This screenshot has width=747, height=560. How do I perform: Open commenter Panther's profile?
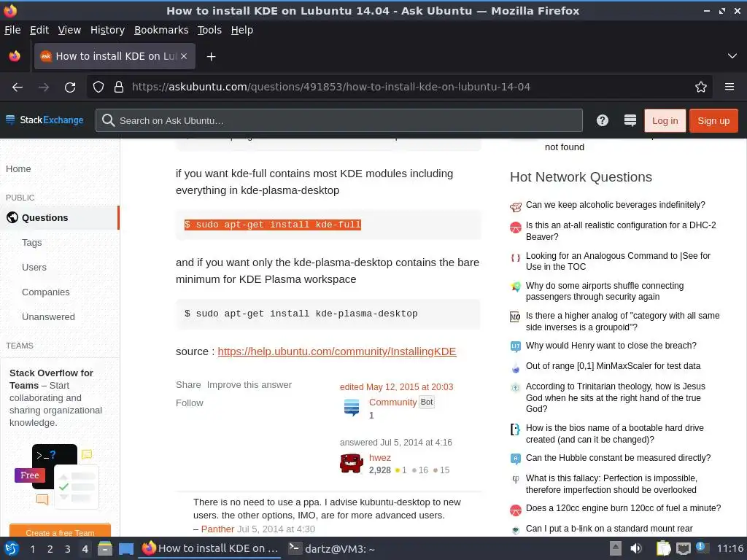point(217,529)
